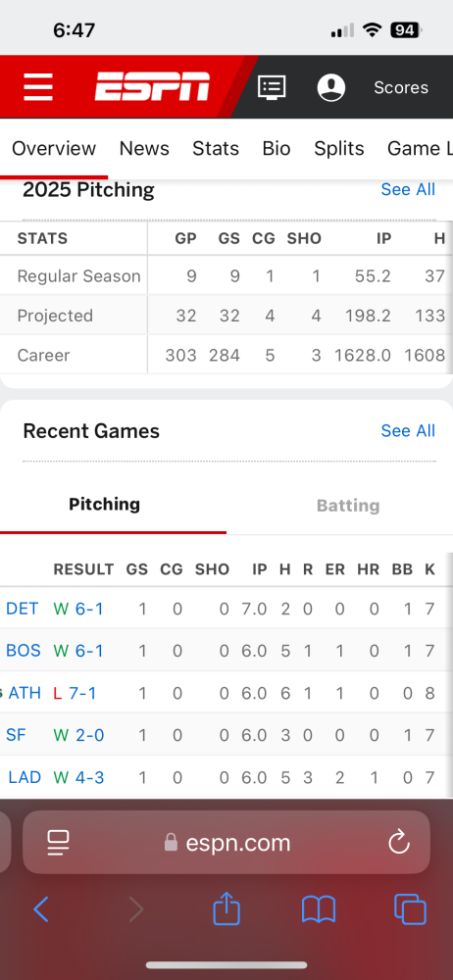Open Safari page settings reader icon
Screen dimensions: 453x980
click(x=58, y=843)
